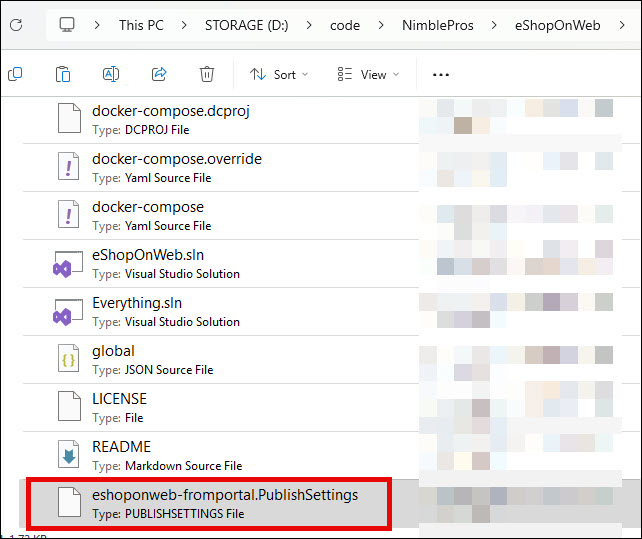Click the Share icon in toolbar

click(159, 74)
